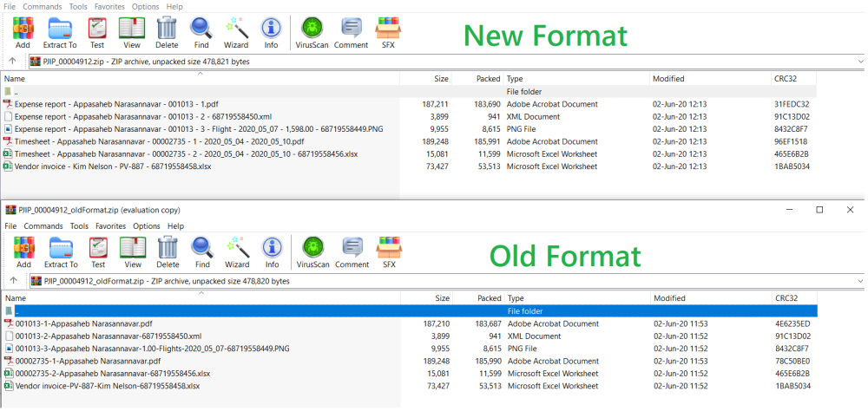
Task: Open File menu in oldFormat window
Action: [x=11, y=226]
